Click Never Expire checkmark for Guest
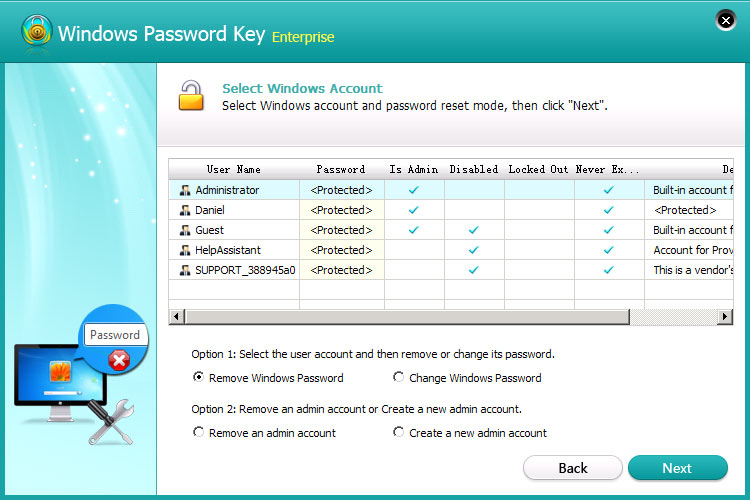Viewport: 750px width, 500px height. [608, 230]
